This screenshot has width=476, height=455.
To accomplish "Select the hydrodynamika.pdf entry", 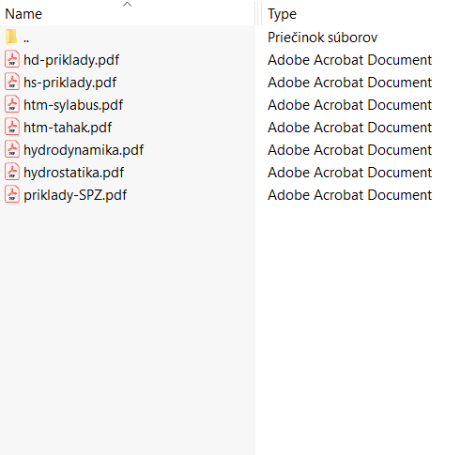I will click(x=84, y=150).
